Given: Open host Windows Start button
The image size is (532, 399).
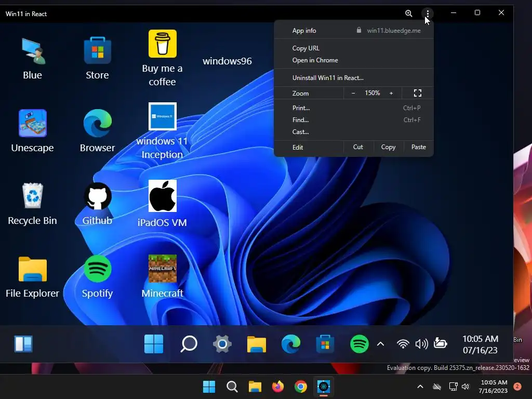Looking at the screenshot, I should (x=209, y=387).
